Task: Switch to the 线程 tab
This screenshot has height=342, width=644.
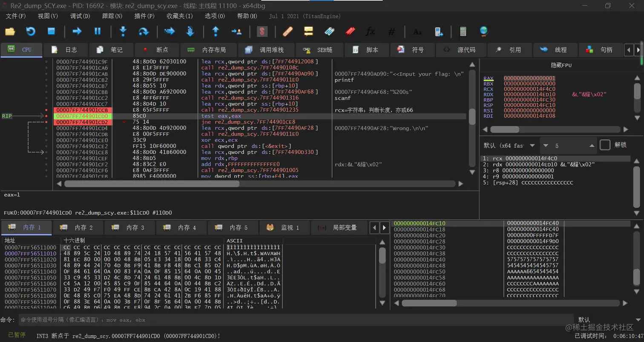Action: tap(555, 50)
